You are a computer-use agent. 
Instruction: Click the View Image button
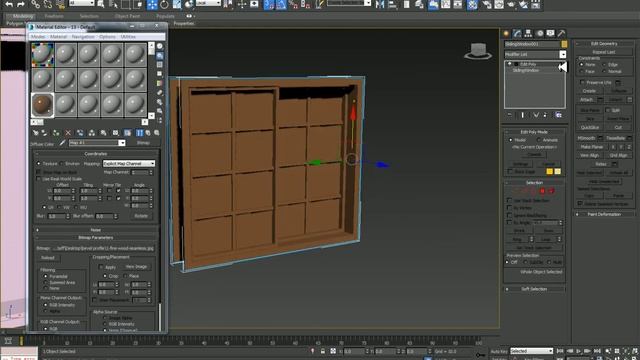click(x=136, y=267)
